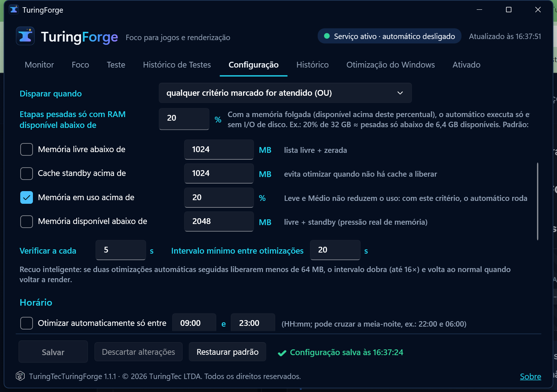Click the settings panel vertical scrollbar
Image resolution: width=557 pixels, height=392 pixels.
point(537,201)
